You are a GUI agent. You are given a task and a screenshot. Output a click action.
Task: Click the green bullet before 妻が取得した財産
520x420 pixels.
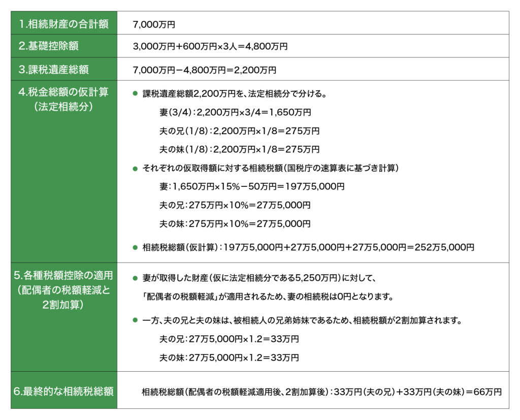135,278
